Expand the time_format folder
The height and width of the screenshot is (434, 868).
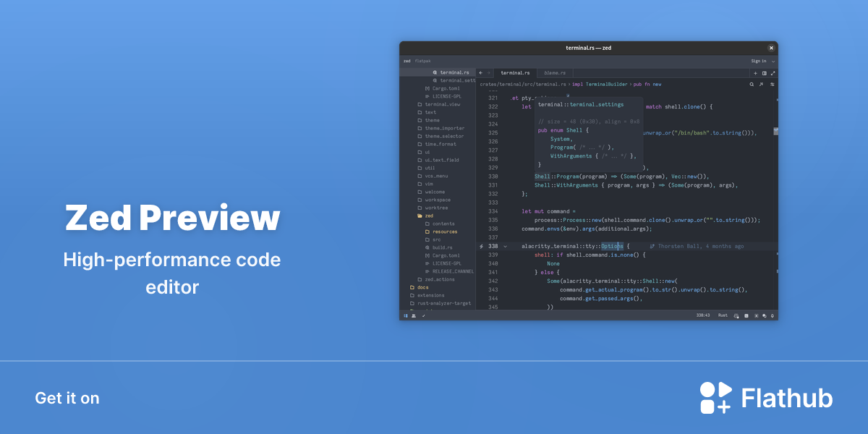[438, 144]
